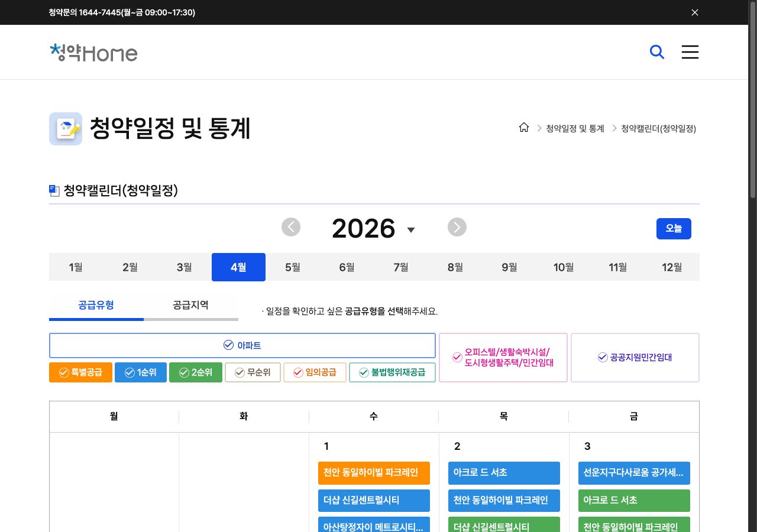Toggle the 무순위 filter
The height and width of the screenshot is (532, 757).
pyautogui.click(x=253, y=372)
